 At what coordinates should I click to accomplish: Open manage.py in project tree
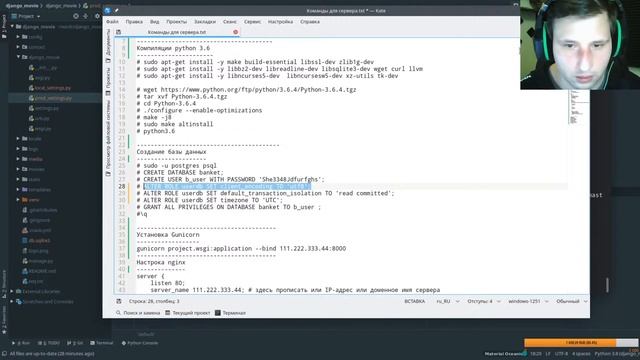(x=38, y=261)
